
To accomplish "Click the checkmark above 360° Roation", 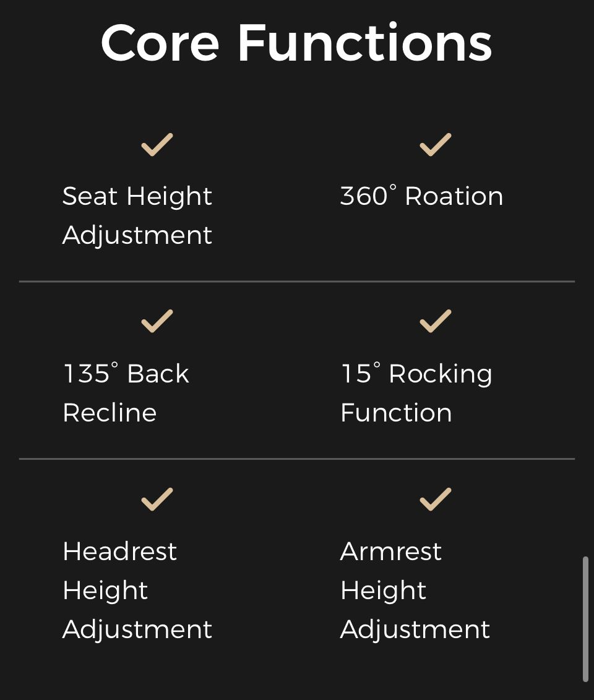I will [x=435, y=145].
